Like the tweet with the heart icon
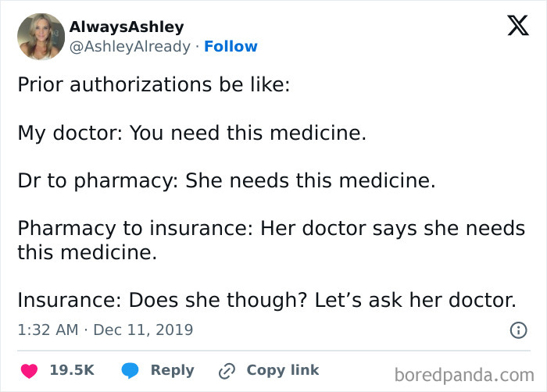 click(28, 370)
